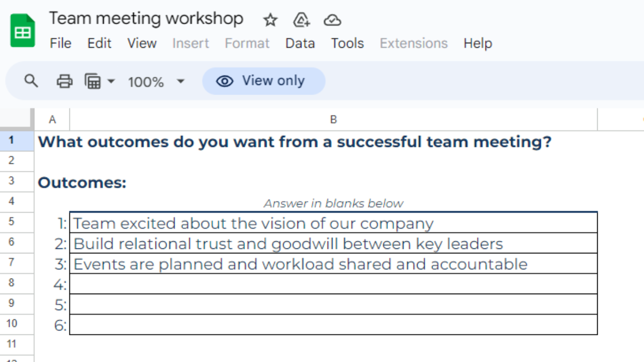Click the empty answer cell for outcome 4
Screen dimensions: 644x362
333,284
